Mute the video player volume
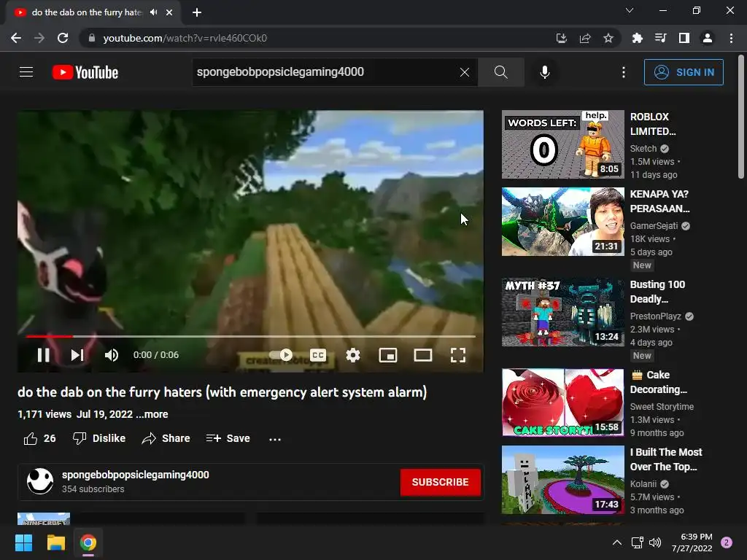Screen dimensions: 747x560 112,355
